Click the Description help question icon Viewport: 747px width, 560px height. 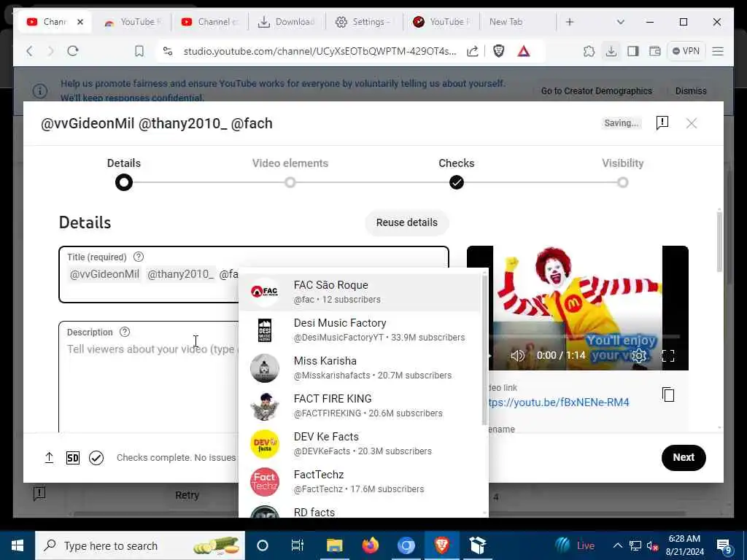pyautogui.click(x=124, y=332)
